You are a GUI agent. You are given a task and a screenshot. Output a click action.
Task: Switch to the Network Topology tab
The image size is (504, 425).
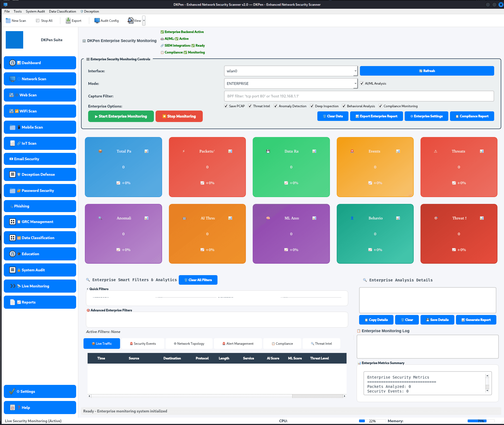pyautogui.click(x=189, y=343)
